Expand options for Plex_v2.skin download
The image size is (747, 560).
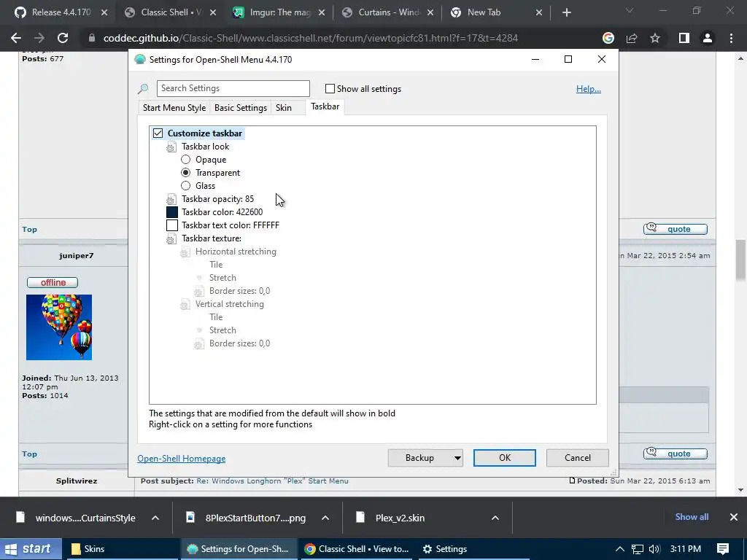[x=495, y=518]
